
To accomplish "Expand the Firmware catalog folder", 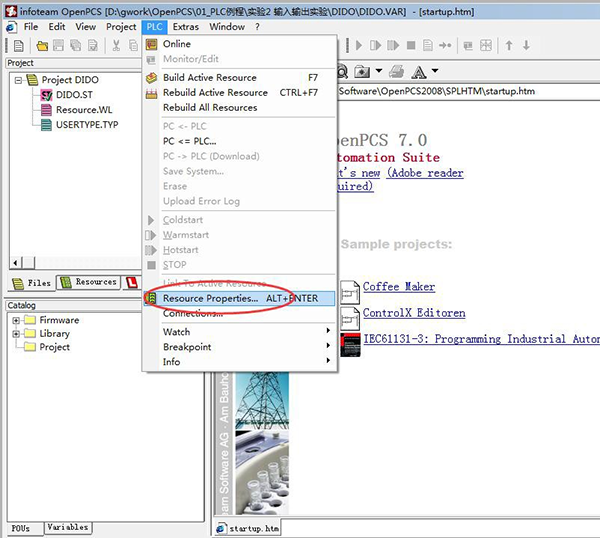I will coord(16,320).
